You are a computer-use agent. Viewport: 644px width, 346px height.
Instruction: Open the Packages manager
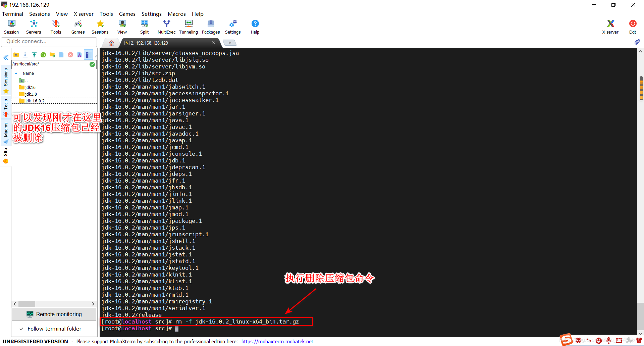(211, 27)
